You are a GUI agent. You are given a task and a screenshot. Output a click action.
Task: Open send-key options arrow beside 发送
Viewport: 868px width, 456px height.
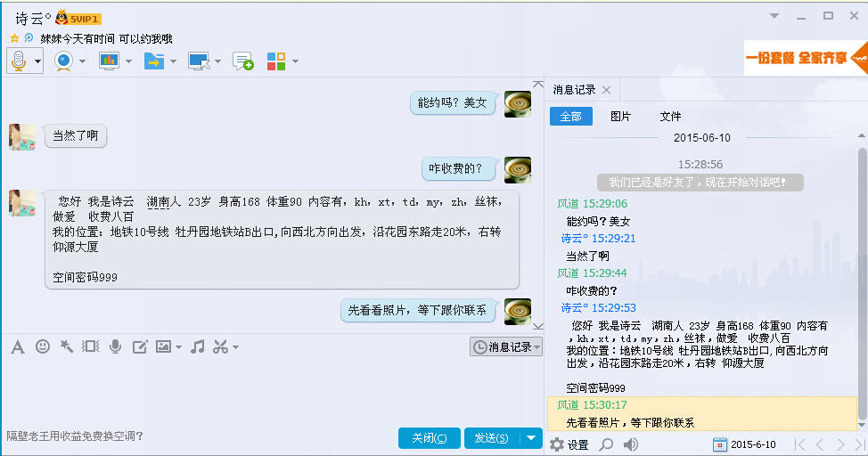click(x=531, y=437)
